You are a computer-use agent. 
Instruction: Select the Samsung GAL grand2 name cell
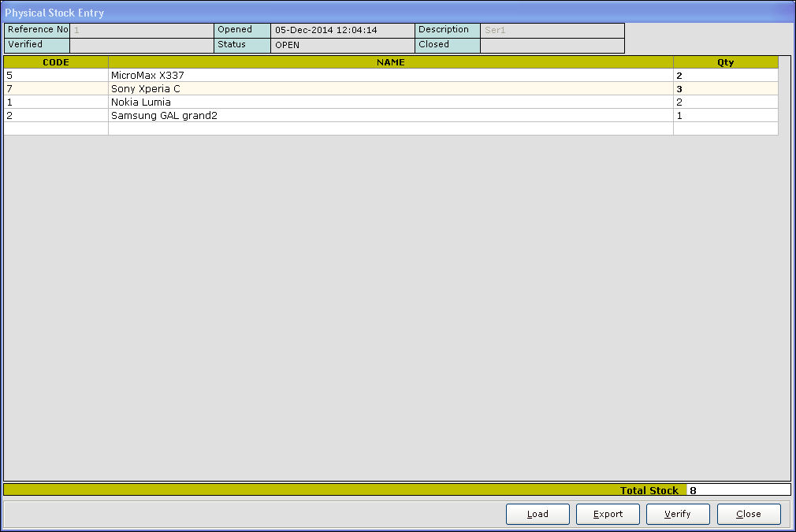point(391,115)
